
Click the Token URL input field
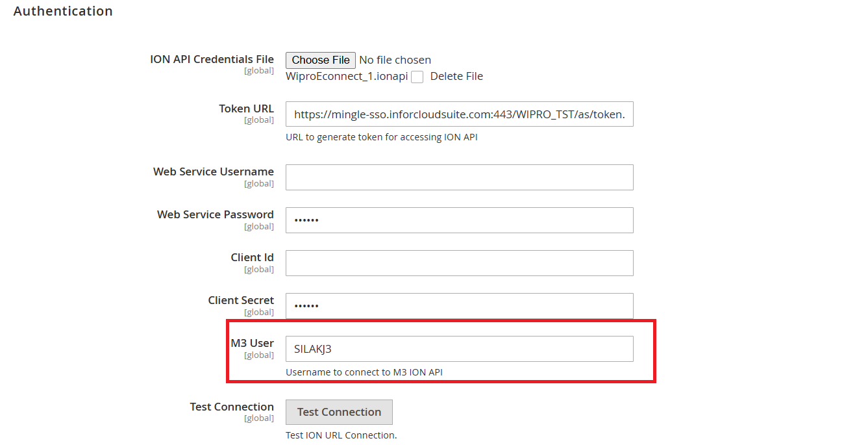pyautogui.click(x=459, y=114)
